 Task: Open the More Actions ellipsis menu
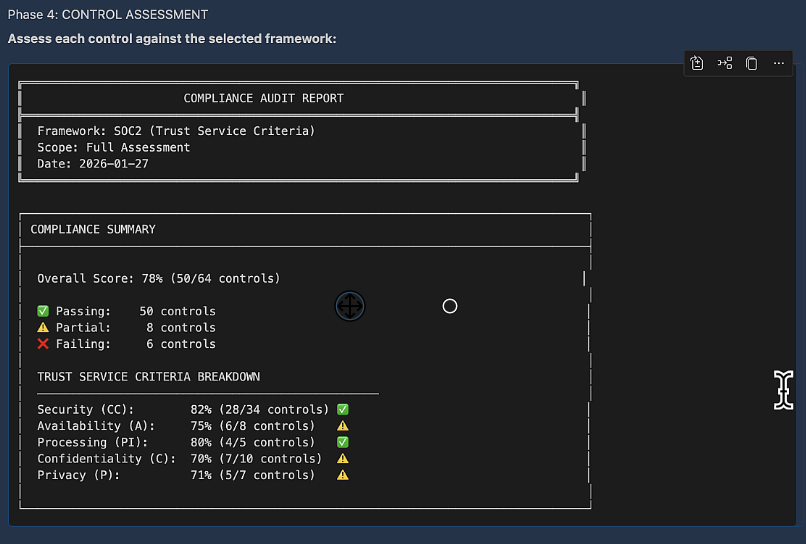tap(779, 63)
